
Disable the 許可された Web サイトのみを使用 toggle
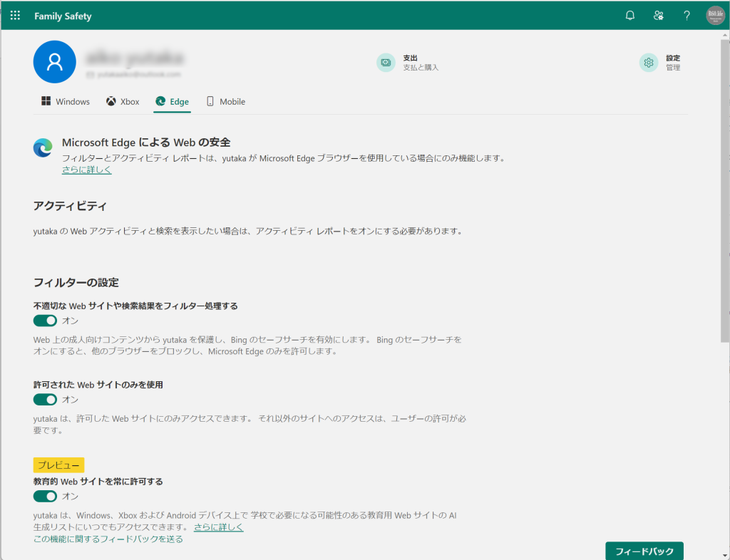(45, 400)
